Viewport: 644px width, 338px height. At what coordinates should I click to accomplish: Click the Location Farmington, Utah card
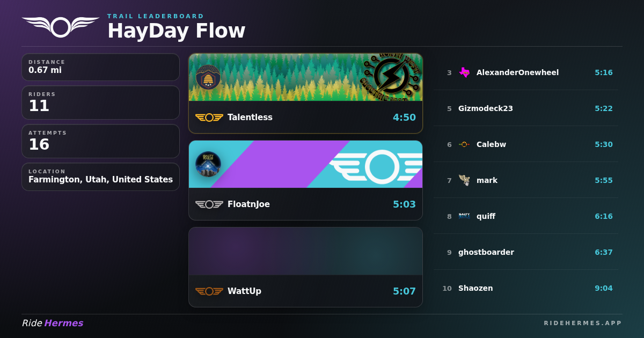(x=101, y=177)
